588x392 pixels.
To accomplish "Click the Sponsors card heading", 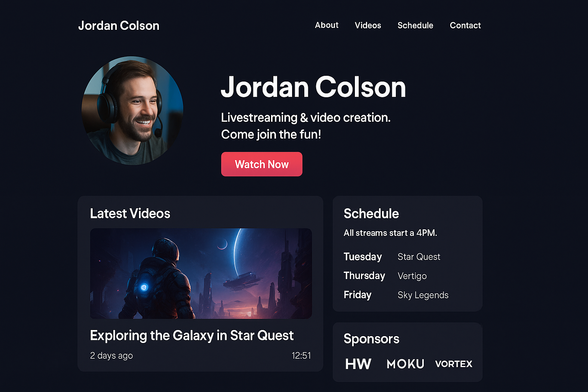I will 371,339.
